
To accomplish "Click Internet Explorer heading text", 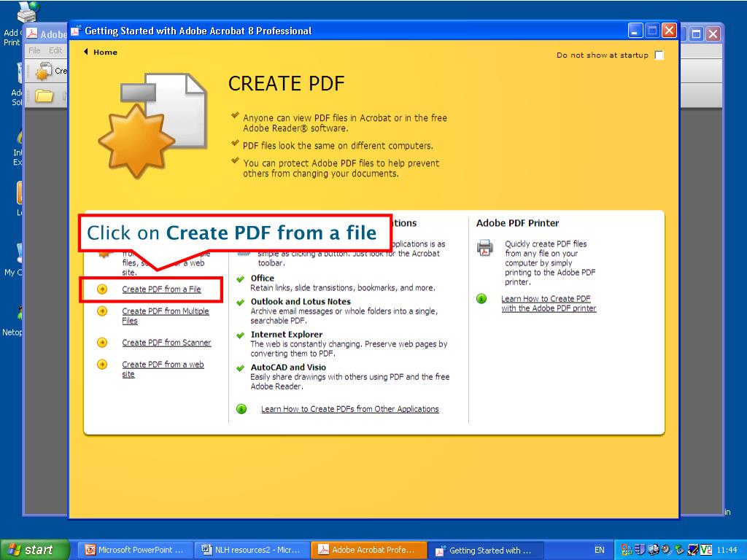I will (286, 334).
